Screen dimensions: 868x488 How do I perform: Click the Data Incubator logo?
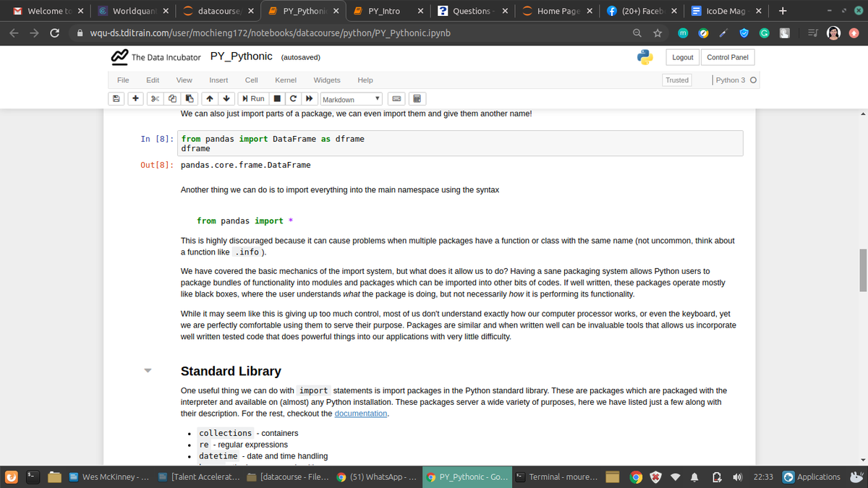155,57
